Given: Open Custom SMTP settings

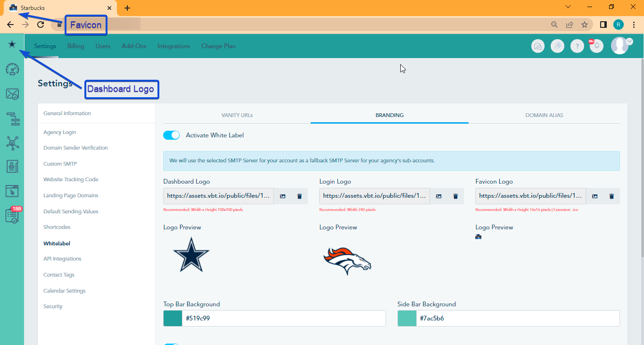Looking at the screenshot, I should point(60,164).
